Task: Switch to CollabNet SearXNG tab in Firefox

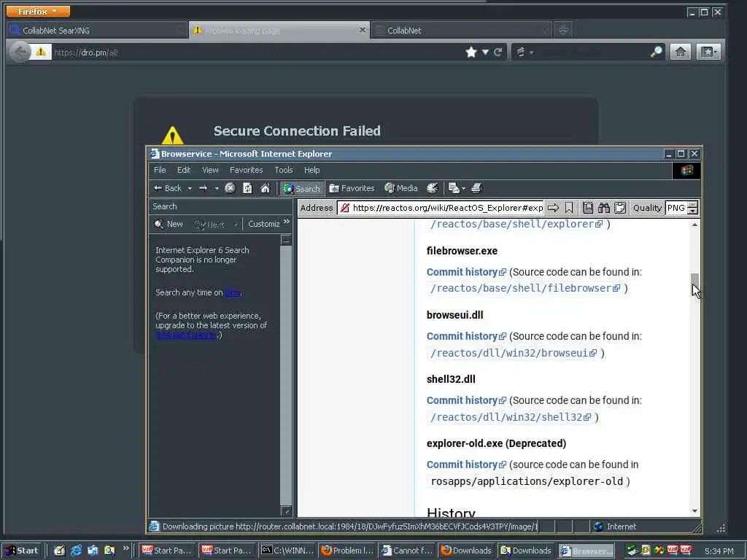Action: tap(97, 31)
